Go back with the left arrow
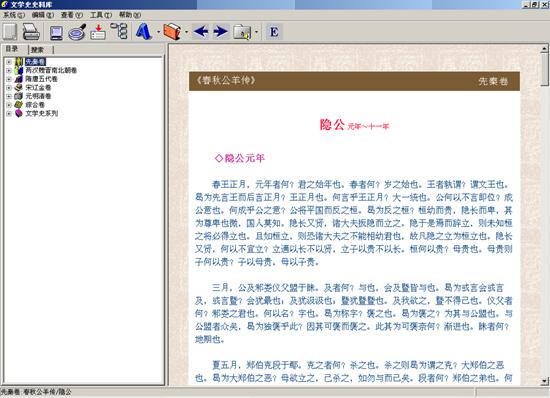Image resolution: width=550 pixels, height=398 pixels. pyautogui.click(x=201, y=32)
